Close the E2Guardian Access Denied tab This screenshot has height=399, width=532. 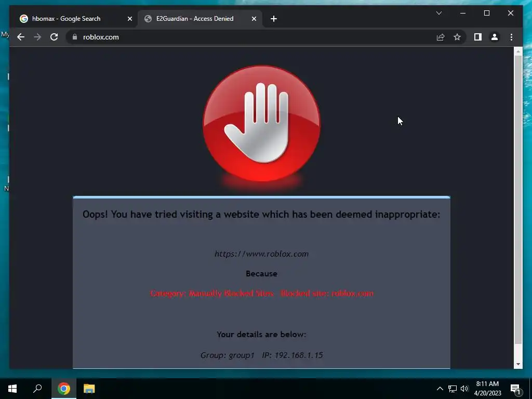tap(254, 19)
